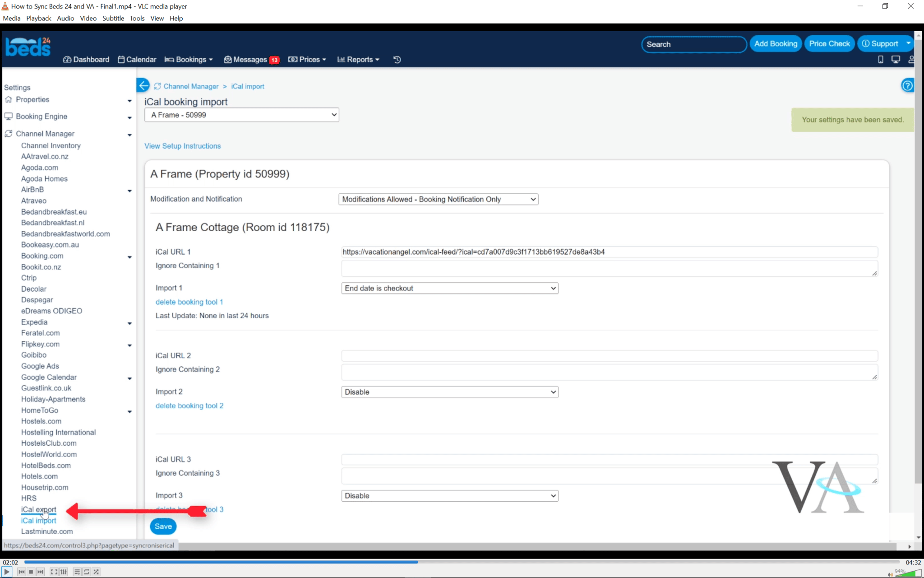Image resolution: width=924 pixels, height=578 pixels.
Task: Click the stop playback button
Action: tap(31, 572)
